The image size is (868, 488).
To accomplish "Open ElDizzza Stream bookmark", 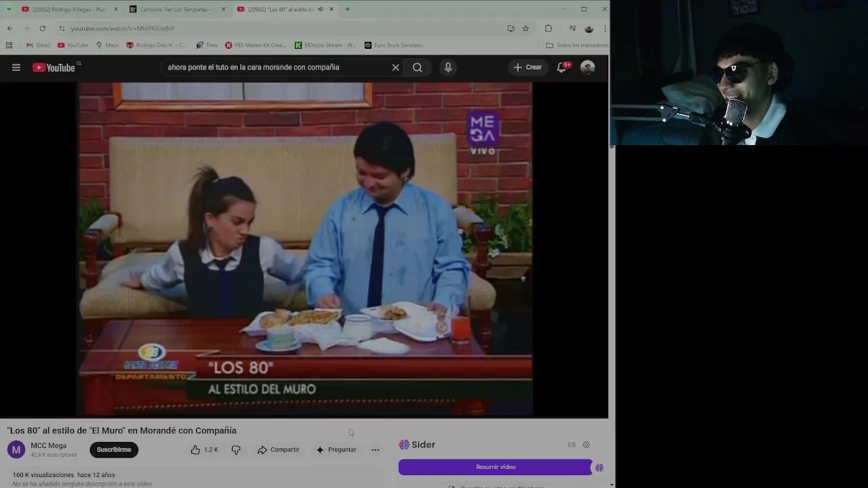I will point(325,45).
